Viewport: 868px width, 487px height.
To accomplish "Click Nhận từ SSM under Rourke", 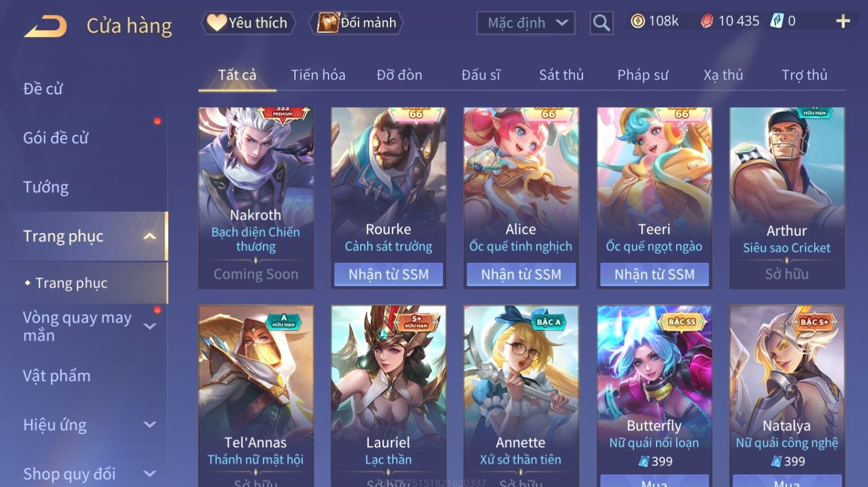I will [389, 274].
